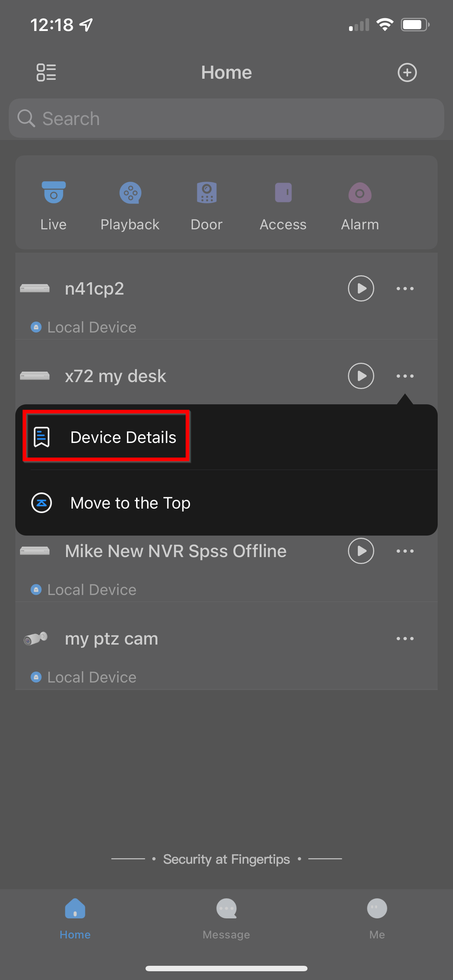This screenshot has width=453, height=980.
Task: Expand more options for my ptz cam
Action: pos(404,638)
